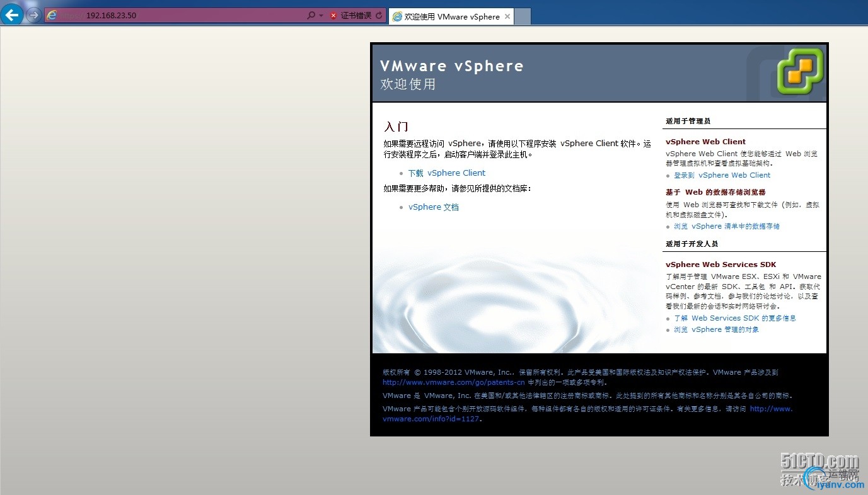This screenshot has width=868, height=495.
Task: Click the 入门 heading text
Action: [x=396, y=127]
